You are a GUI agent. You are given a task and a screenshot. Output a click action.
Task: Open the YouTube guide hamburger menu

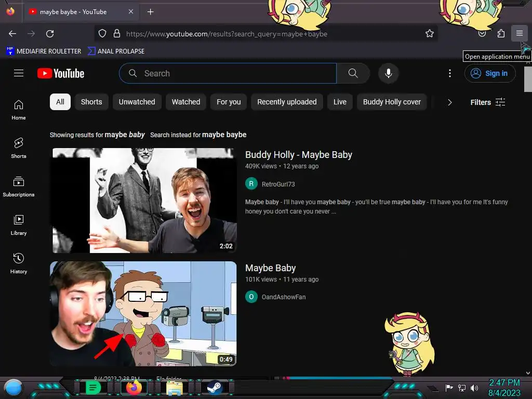click(19, 73)
